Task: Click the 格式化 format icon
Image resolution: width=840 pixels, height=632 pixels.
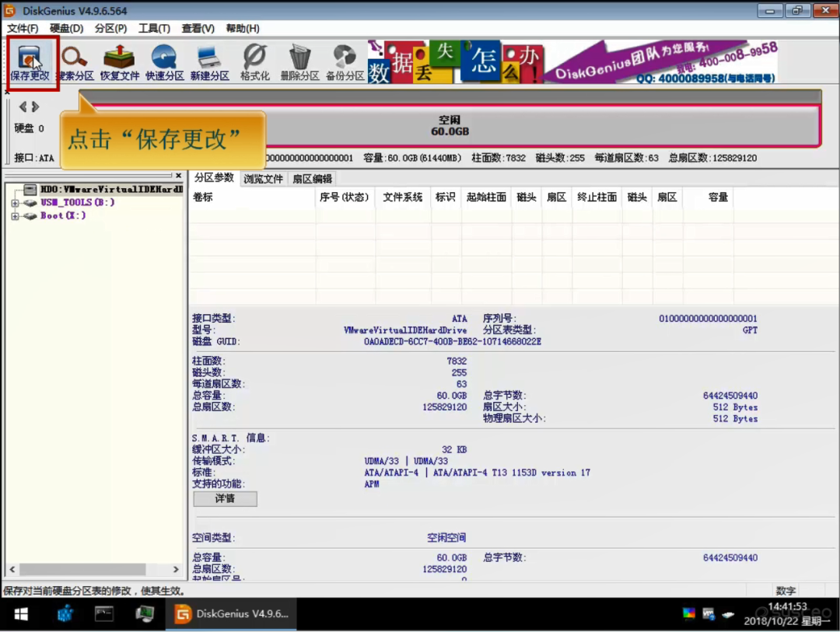Action: [254, 62]
